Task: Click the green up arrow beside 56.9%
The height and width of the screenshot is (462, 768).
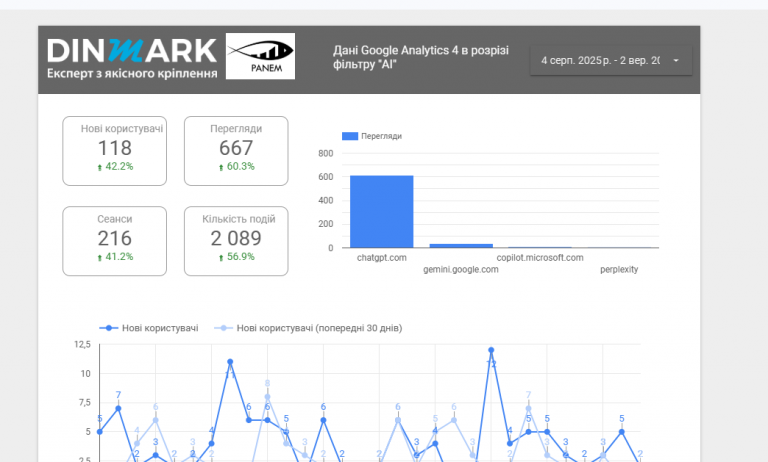Action: pyautogui.click(x=221, y=258)
